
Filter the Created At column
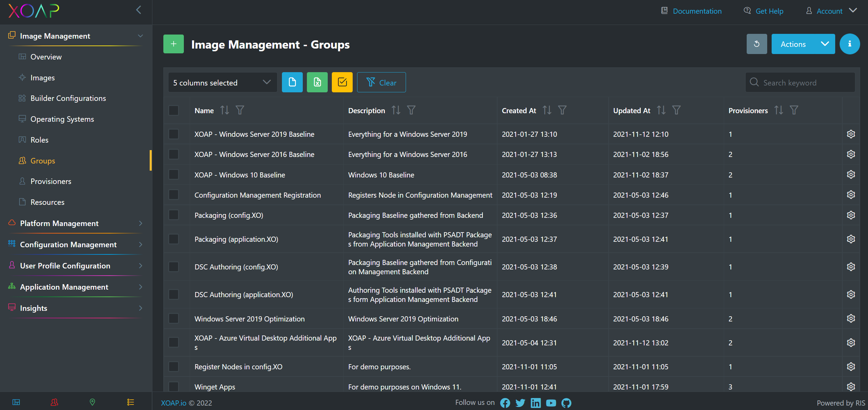click(x=562, y=110)
